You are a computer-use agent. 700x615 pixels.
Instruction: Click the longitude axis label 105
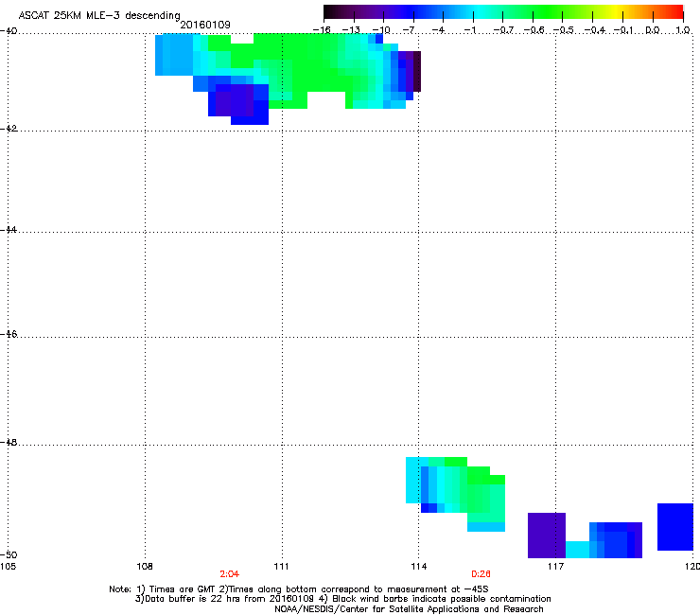pos(8,567)
